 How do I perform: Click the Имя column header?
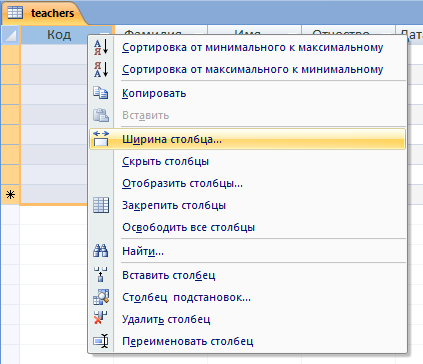[254, 30]
